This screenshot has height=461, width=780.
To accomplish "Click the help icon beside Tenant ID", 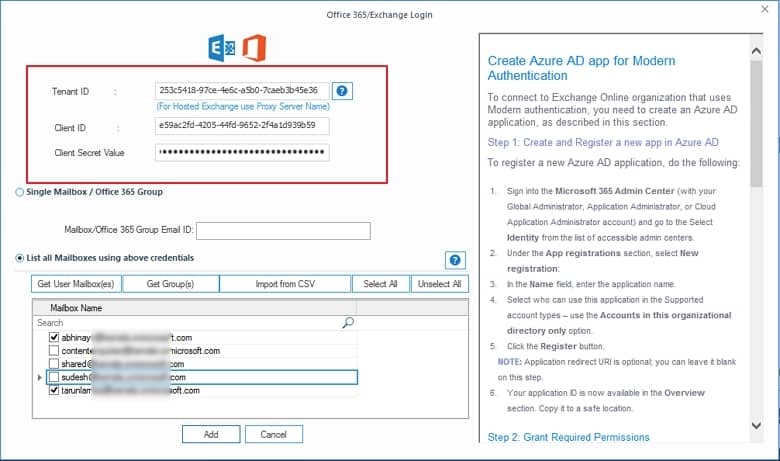I will [342, 91].
